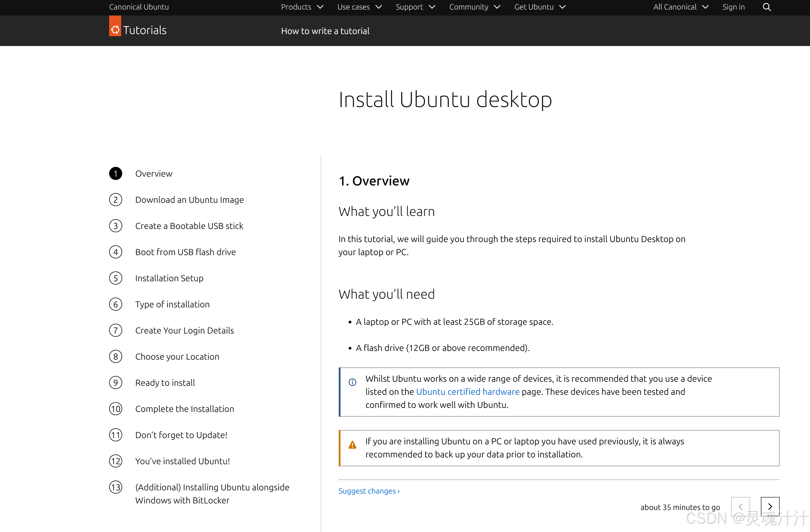This screenshot has width=810, height=532.
Task: Expand the Products dropdown menu
Action: click(x=302, y=7)
